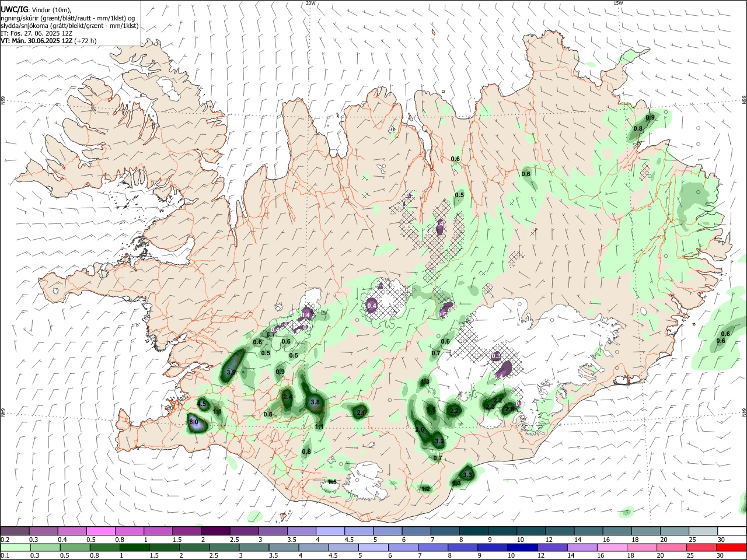747x560 pixels.
Task: Click the pale green rain scale swatch labeled 0.1
Action: [x=15, y=548]
